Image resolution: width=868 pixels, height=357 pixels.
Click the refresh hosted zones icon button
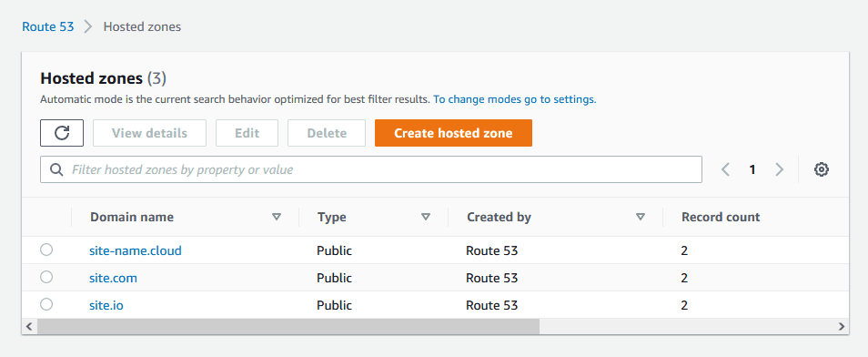tap(62, 133)
